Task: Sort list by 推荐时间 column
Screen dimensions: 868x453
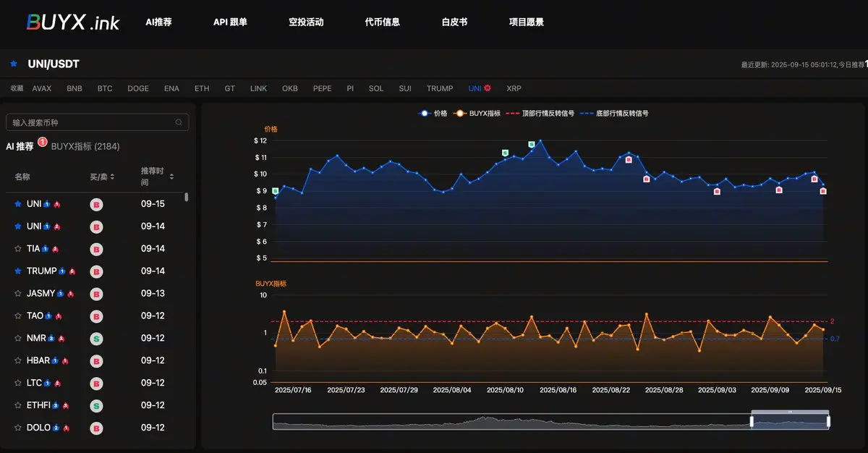Action: click(158, 177)
